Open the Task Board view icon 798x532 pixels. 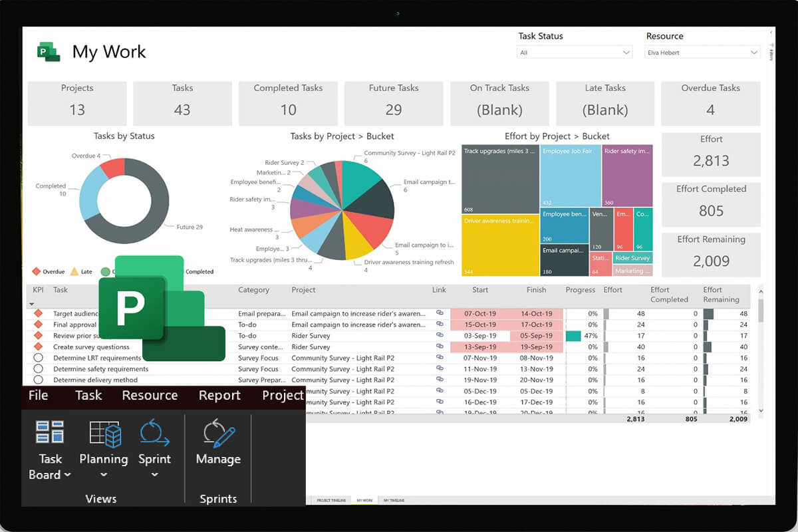pyautogui.click(x=50, y=432)
